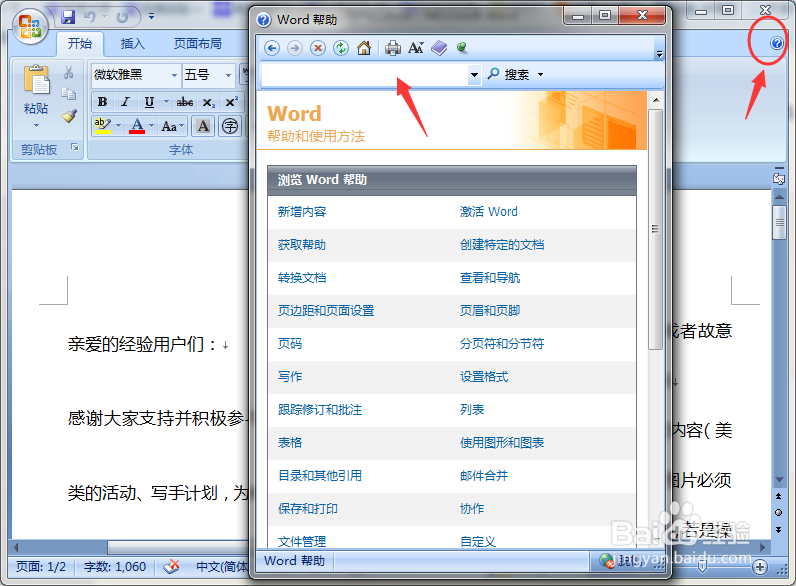Go back in Word Help viewer
796x586 pixels.
click(x=272, y=48)
